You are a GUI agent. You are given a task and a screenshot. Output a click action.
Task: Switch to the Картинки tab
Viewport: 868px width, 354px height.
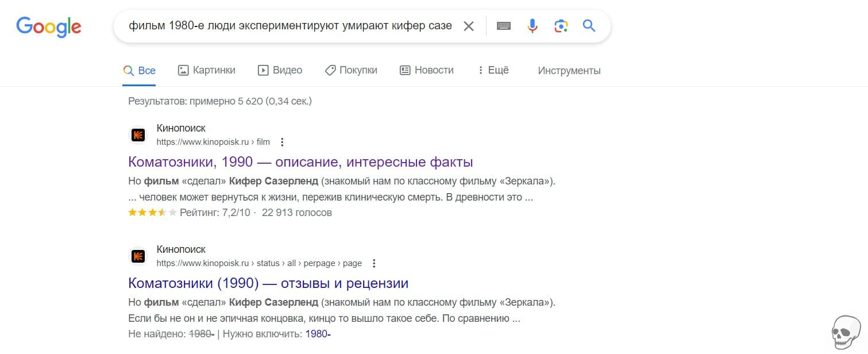[x=207, y=70]
